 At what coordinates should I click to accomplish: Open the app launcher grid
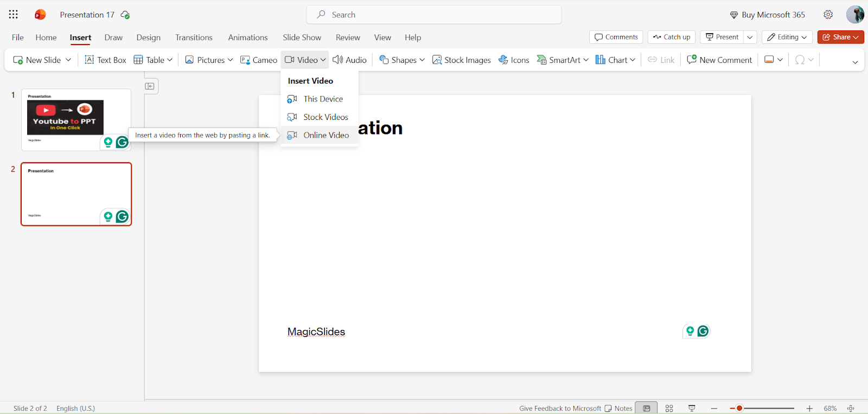tap(14, 15)
